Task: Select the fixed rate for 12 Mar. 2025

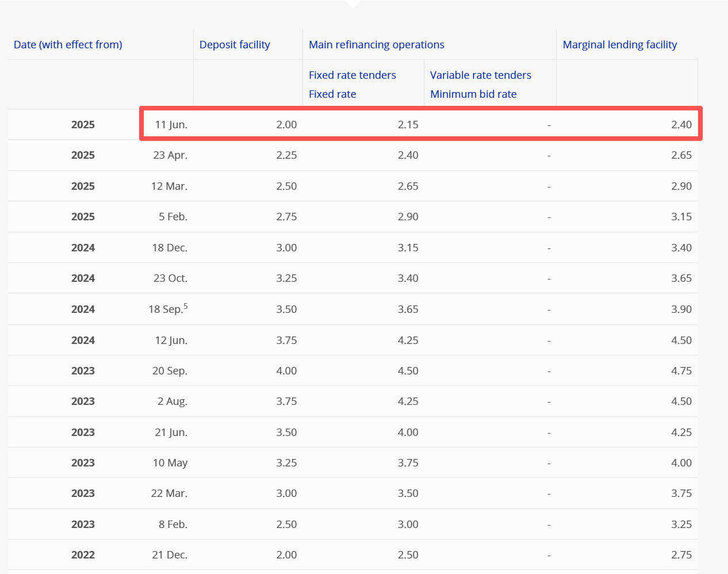Action: (x=408, y=186)
